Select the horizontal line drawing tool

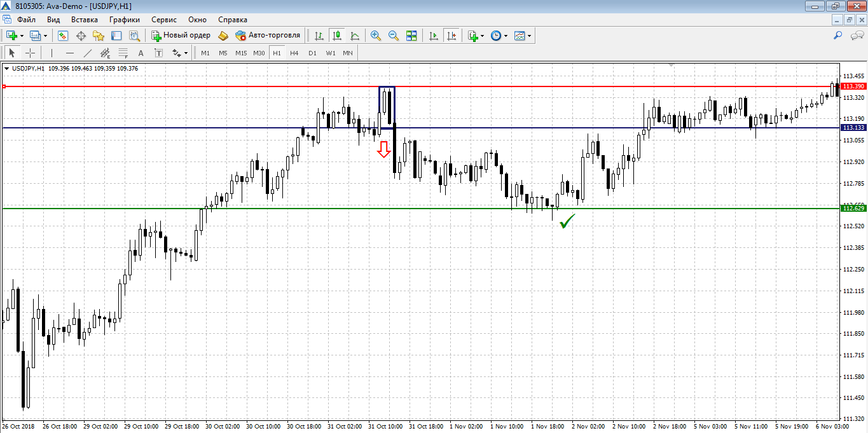pyautogui.click(x=70, y=53)
